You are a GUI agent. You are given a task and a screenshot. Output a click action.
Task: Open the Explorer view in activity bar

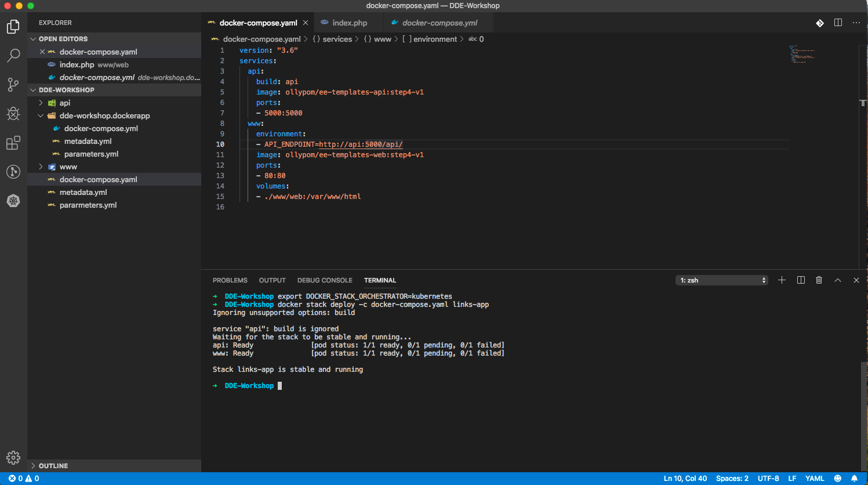coord(13,27)
